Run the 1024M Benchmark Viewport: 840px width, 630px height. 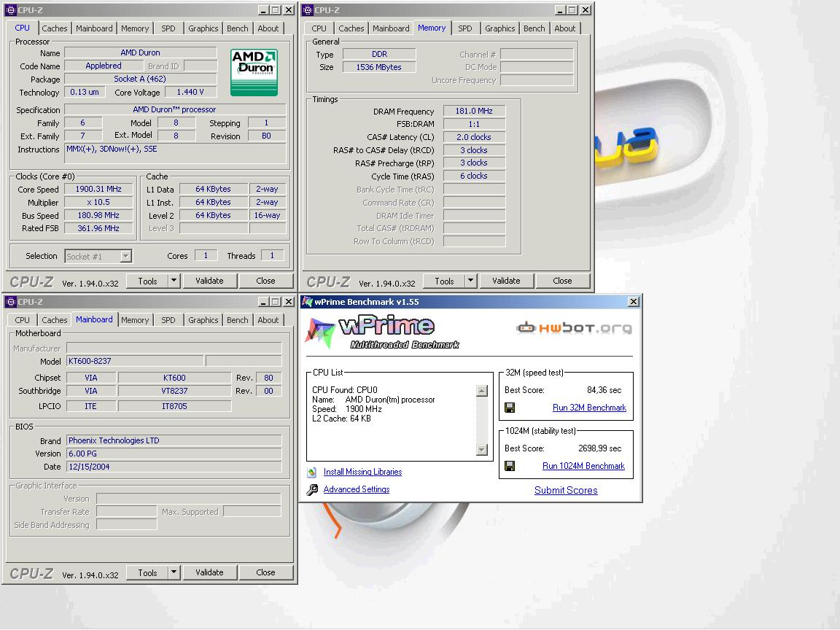click(x=583, y=466)
